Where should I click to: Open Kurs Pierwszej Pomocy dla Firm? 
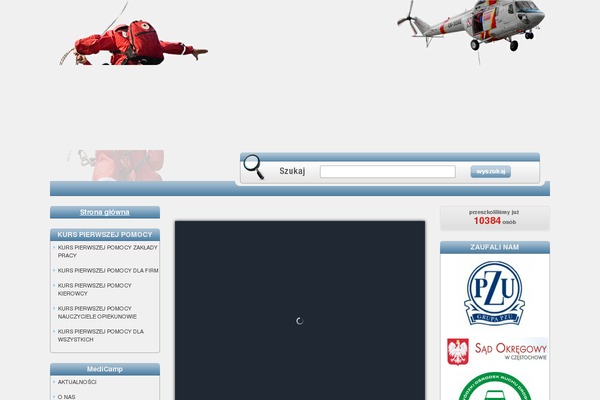click(x=108, y=270)
